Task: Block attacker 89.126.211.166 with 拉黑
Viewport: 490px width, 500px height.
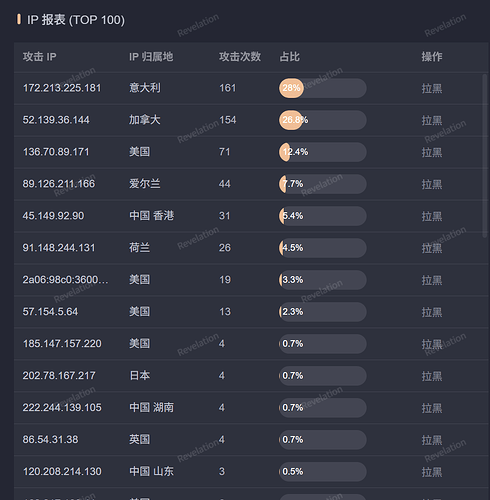Action: point(432,184)
